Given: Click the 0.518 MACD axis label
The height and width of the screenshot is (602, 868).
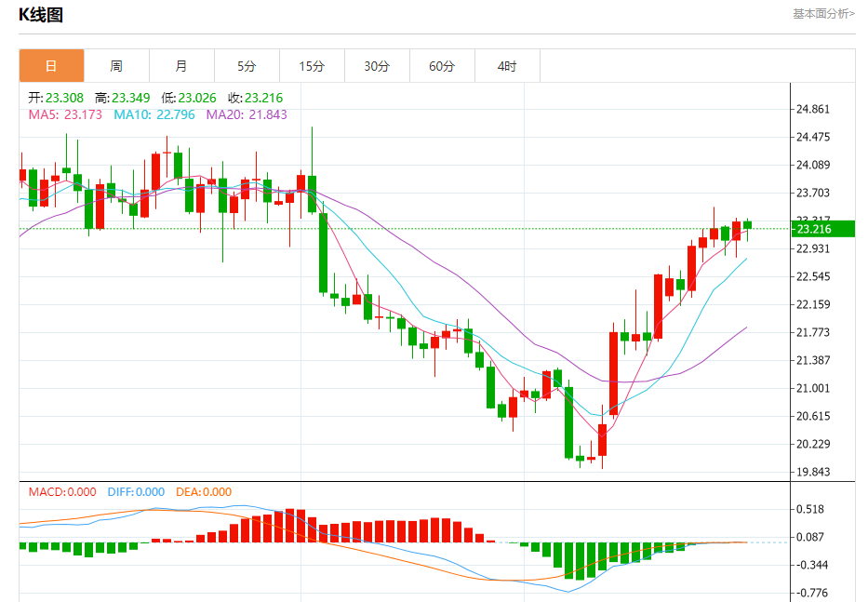Looking at the screenshot, I should (x=810, y=509).
